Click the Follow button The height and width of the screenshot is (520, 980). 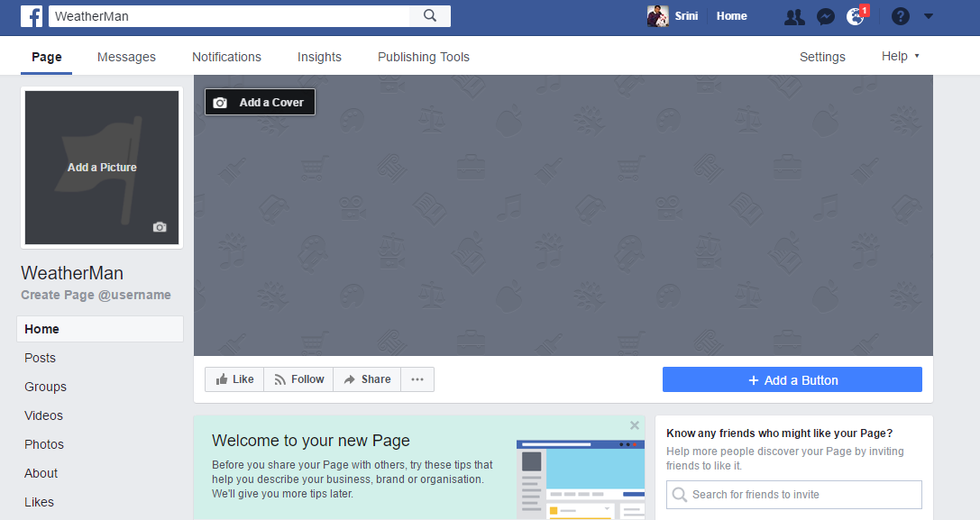tap(298, 379)
